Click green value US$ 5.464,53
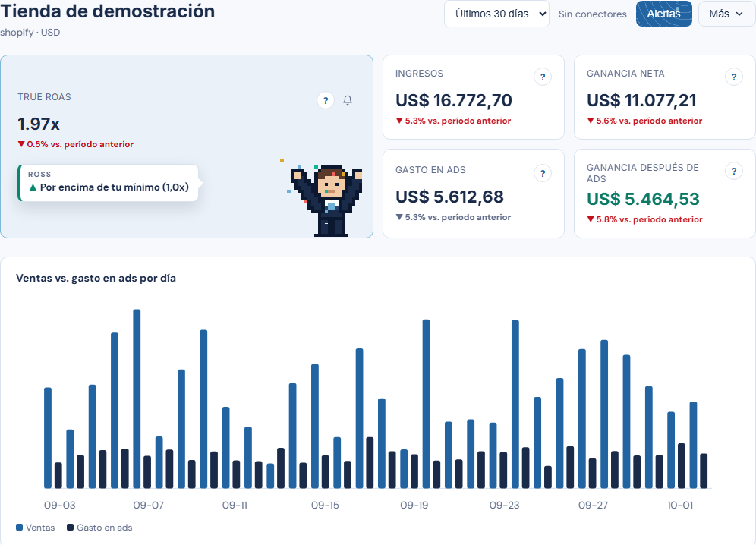This screenshot has width=756, height=545. 643,199
